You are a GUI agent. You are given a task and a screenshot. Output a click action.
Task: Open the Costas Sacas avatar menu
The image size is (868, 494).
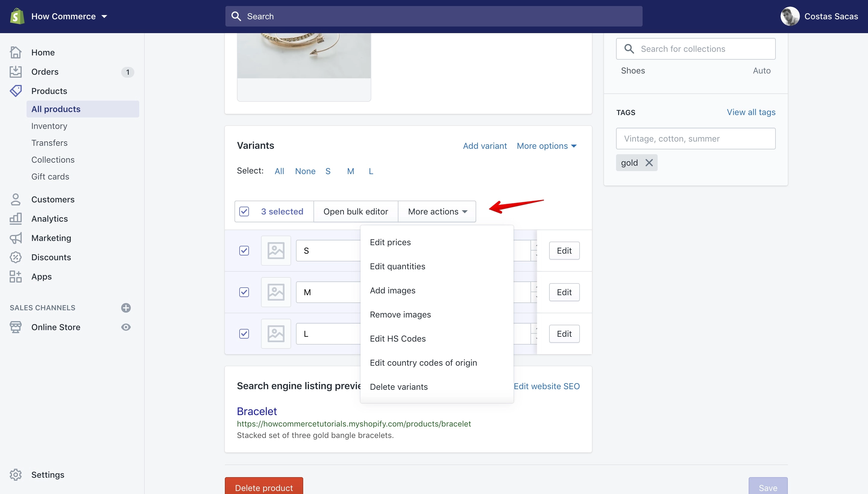coord(790,16)
